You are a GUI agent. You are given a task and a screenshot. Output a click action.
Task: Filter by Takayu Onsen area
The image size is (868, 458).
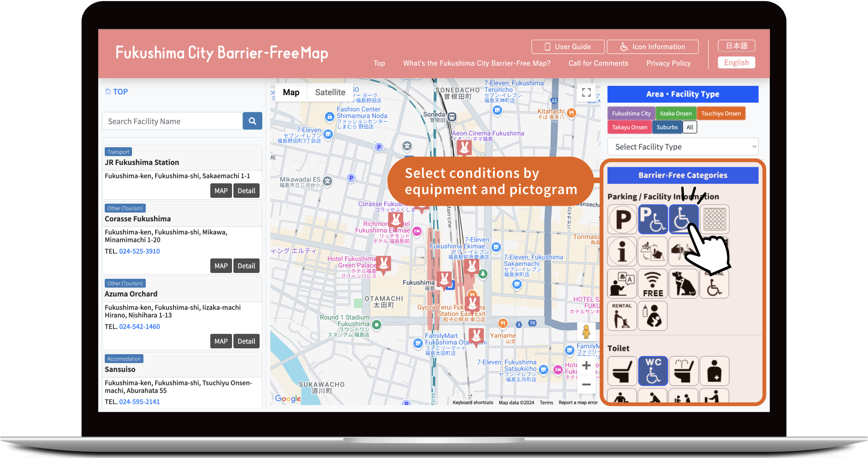[629, 127]
